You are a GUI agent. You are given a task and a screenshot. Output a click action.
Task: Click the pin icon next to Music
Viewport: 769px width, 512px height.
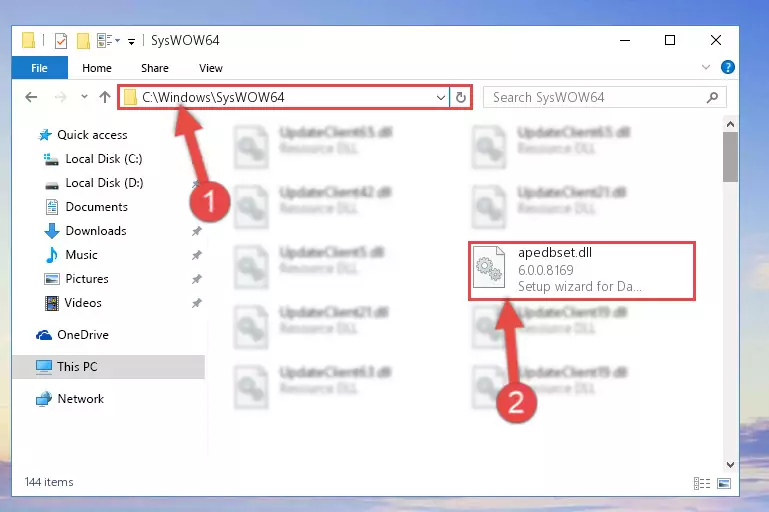click(197, 255)
